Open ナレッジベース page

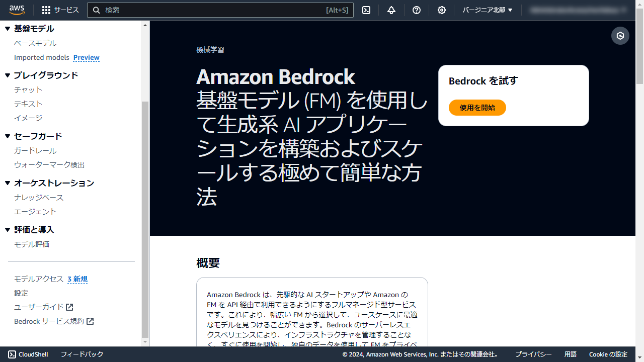(x=39, y=197)
